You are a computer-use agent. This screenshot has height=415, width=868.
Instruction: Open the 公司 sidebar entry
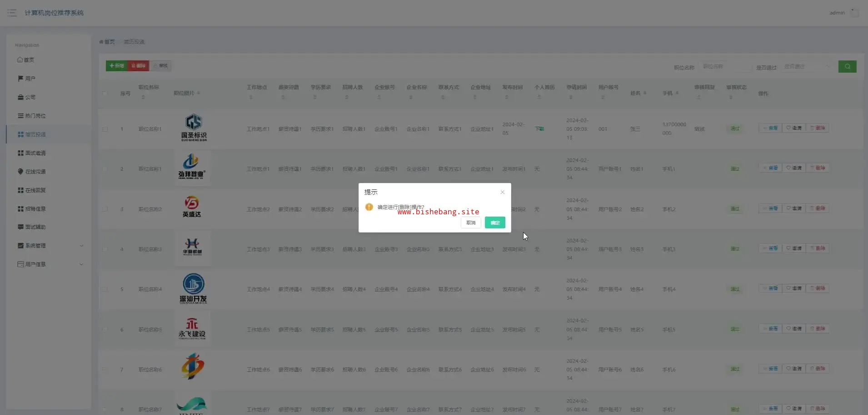(x=49, y=97)
